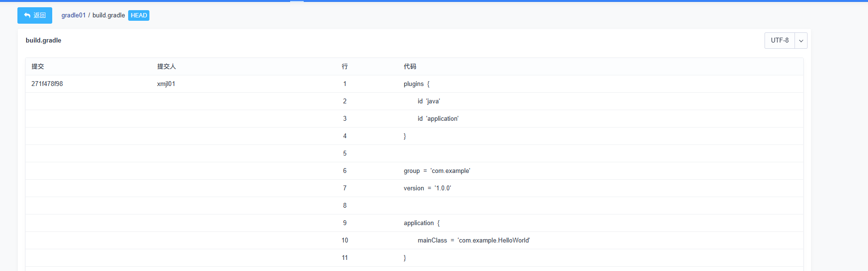Click the group = 'com.example' line
This screenshot has width=868, height=271.
[437, 171]
